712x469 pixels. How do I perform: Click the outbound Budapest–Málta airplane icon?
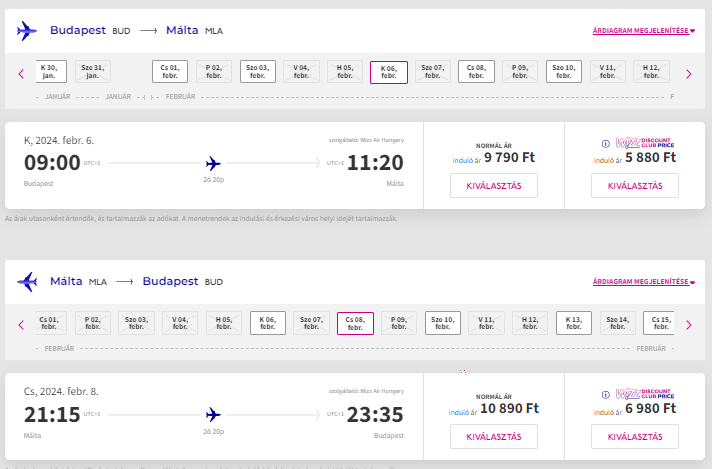click(26, 31)
